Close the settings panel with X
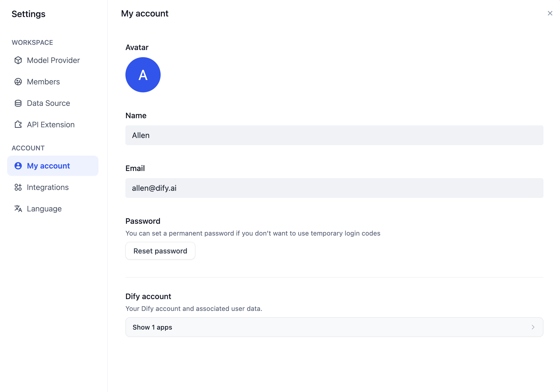560x392 pixels. click(x=550, y=13)
